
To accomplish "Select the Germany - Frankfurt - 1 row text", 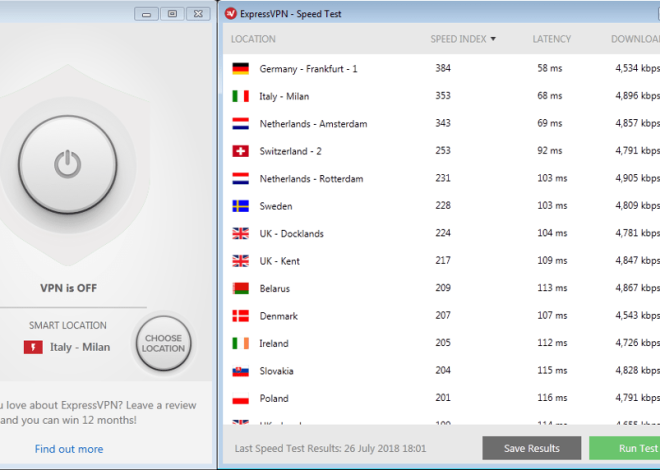I will [308, 69].
